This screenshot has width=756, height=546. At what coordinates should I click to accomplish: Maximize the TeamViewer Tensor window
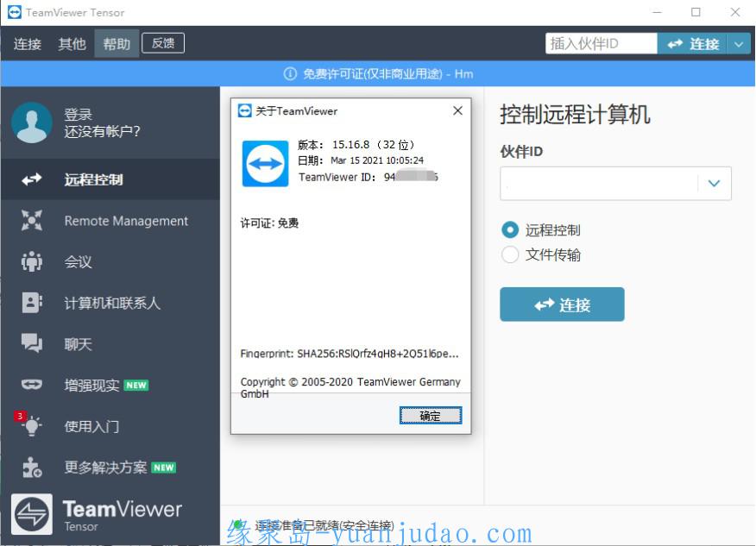tap(696, 12)
